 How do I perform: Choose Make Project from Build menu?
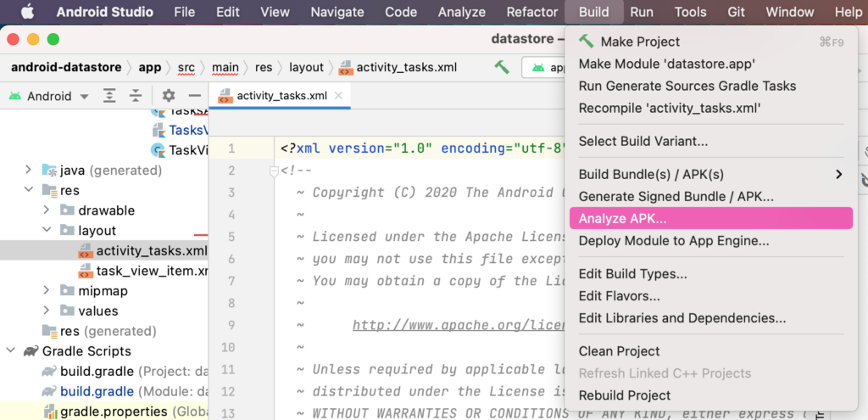[x=711, y=42]
